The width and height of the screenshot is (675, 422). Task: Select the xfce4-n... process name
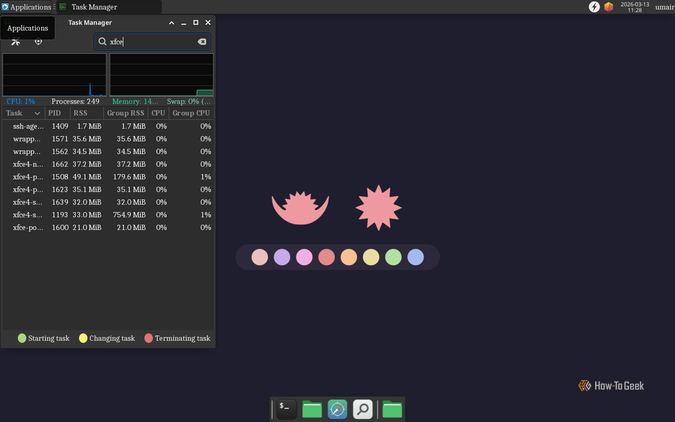[x=28, y=164]
